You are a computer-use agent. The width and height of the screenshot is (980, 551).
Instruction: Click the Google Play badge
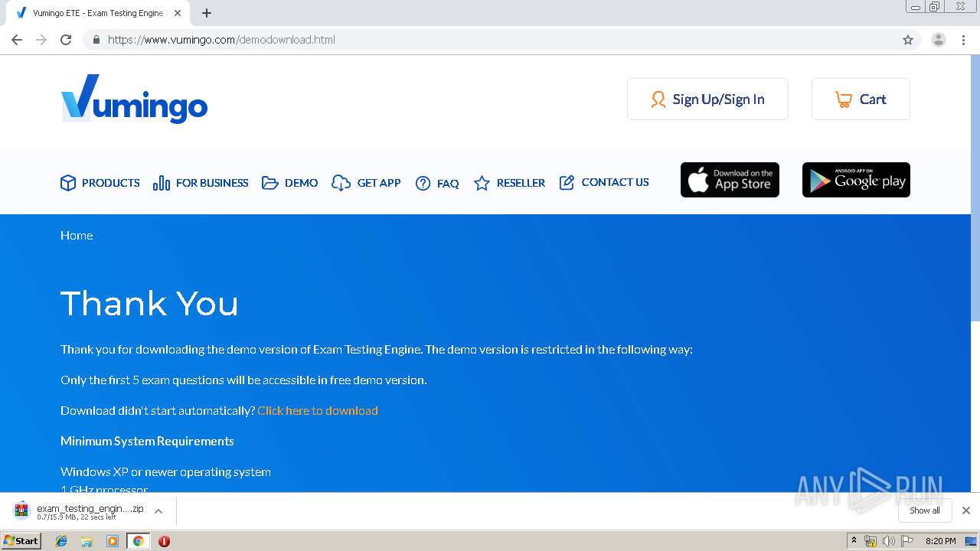pos(856,180)
